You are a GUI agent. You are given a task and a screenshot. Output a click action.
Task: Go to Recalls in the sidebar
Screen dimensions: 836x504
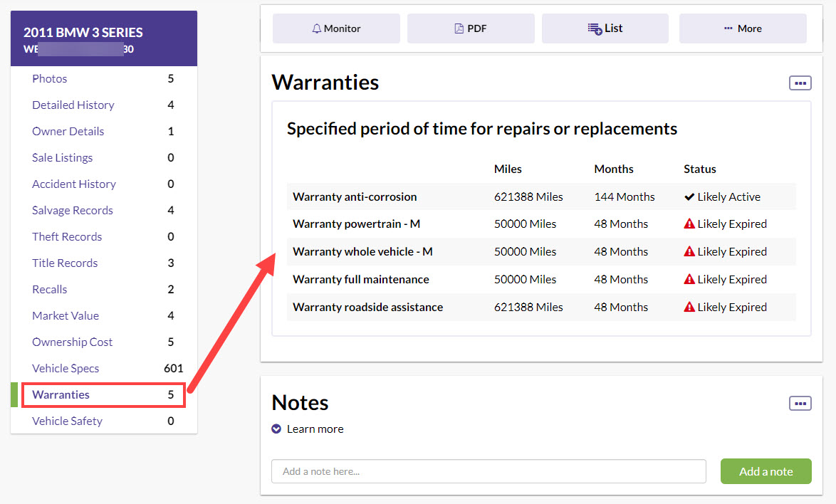tap(50, 289)
